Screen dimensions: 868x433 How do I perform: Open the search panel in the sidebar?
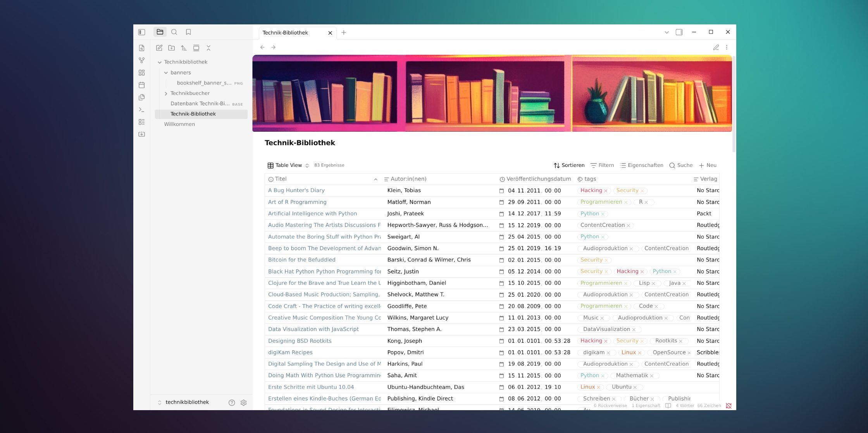(x=174, y=32)
